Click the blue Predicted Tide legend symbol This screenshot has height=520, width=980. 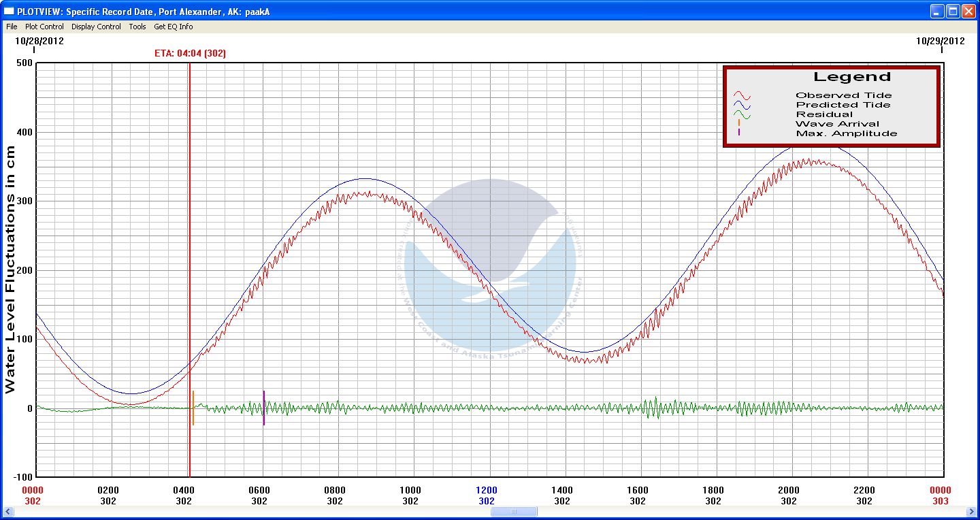click(x=741, y=105)
